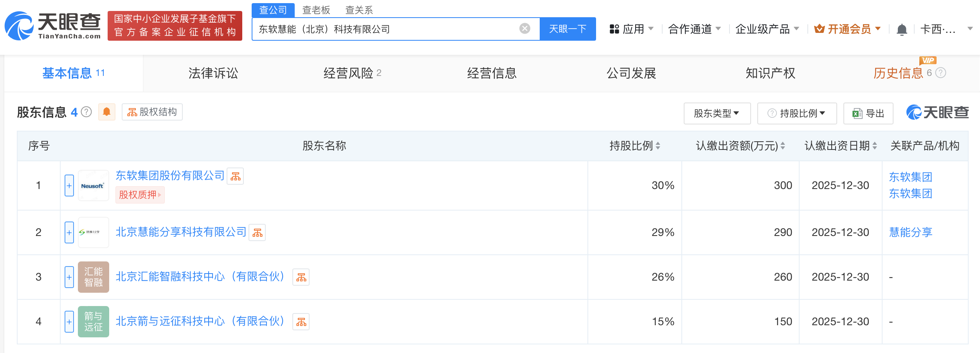Switch to the 经营风险 tab

pos(352,73)
